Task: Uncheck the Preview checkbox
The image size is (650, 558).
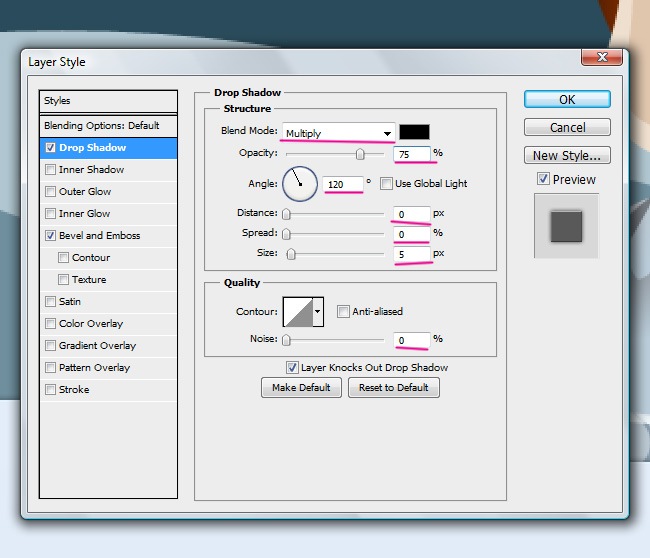Action: pos(543,180)
